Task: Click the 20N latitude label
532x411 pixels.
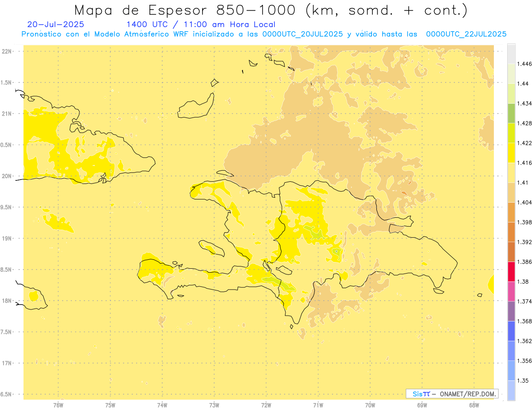Action: [6, 176]
